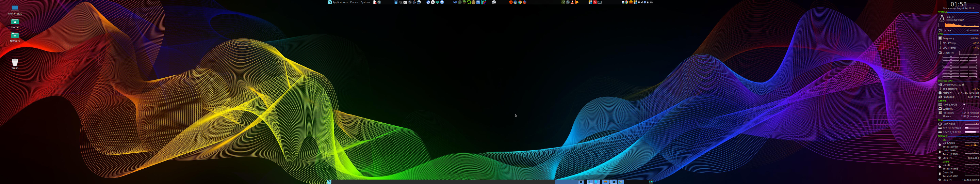Open the film strip video launcher
The image size is (980, 184).
(x=396, y=2)
